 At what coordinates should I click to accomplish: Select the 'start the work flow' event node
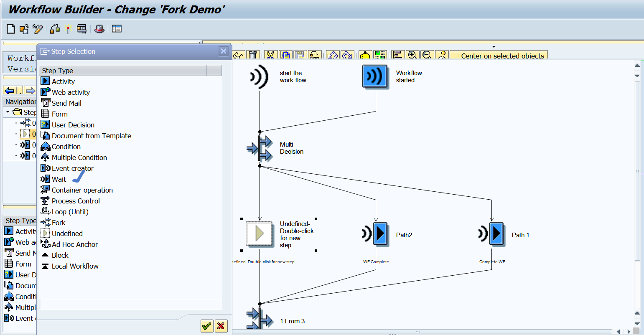tap(260, 76)
